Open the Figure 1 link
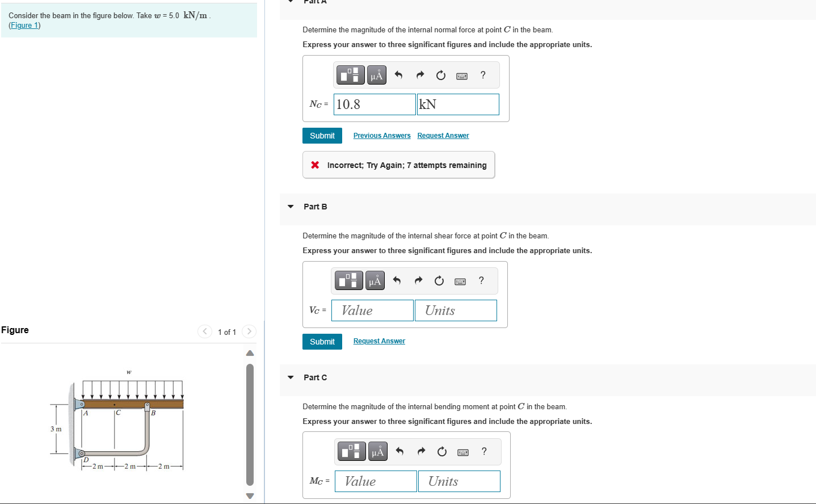The image size is (816, 504). (x=24, y=26)
